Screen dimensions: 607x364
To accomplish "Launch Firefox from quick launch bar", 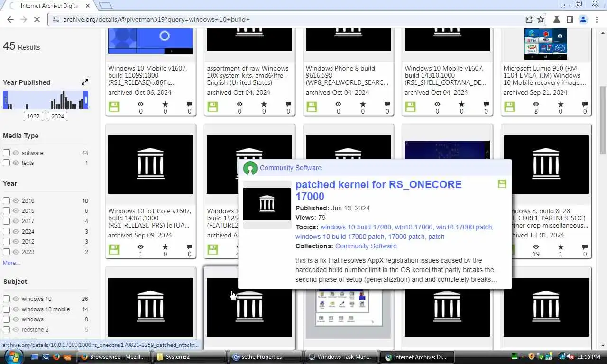I will [x=56, y=357].
